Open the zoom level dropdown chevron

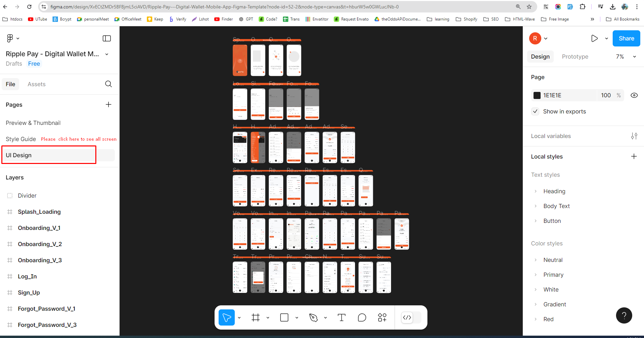[635, 57]
